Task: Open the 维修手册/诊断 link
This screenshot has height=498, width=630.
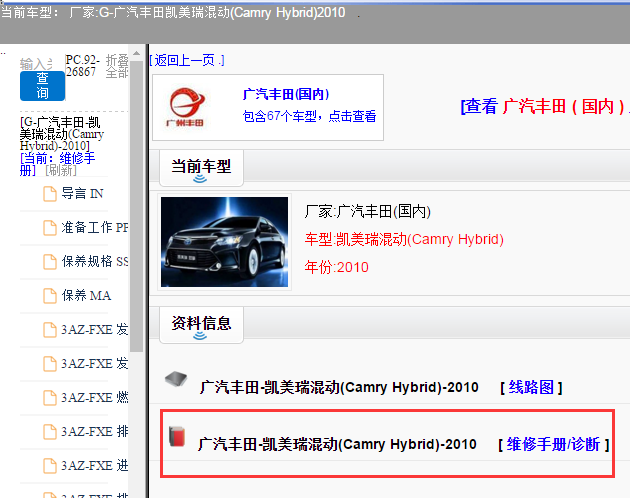Action: pyautogui.click(x=553, y=444)
